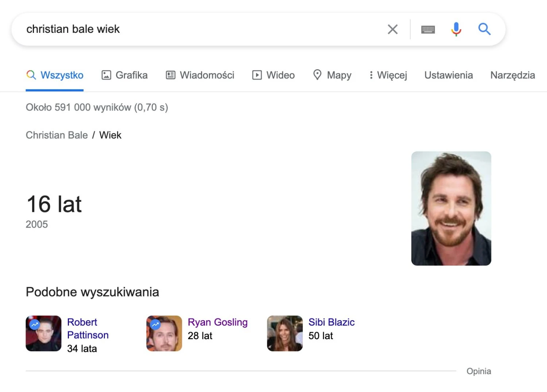
Task: Select the Wszystko tab
Action: tap(55, 75)
